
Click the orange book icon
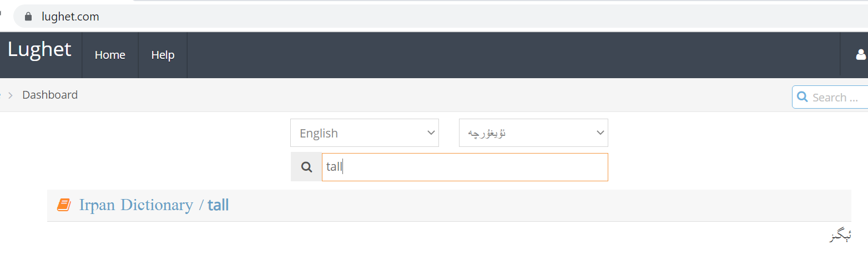pos(64,205)
